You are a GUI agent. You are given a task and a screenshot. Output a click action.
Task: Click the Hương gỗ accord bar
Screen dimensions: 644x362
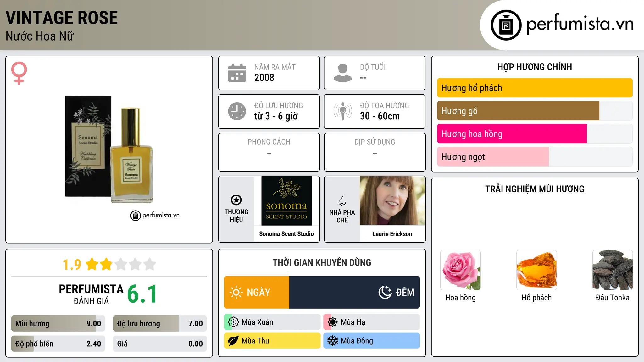click(x=535, y=111)
